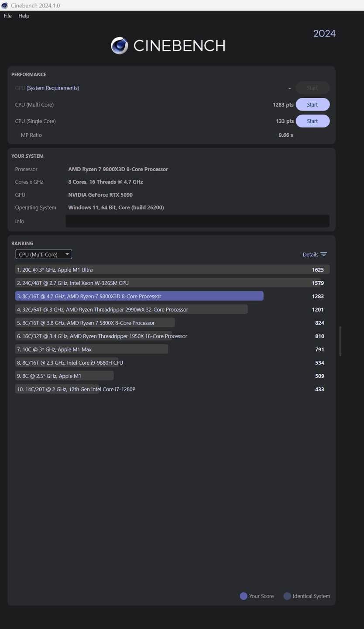Select the Intel Xeon W-3265M ranking row
Viewport: 364px width, 629px height.
(172, 283)
